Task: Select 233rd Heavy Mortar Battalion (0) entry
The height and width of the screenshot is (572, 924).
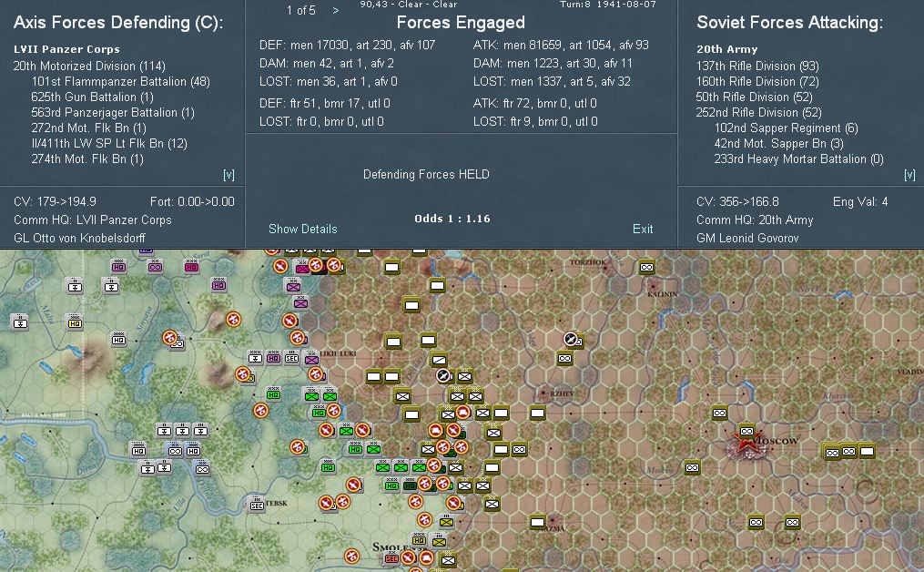Action: click(798, 158)
